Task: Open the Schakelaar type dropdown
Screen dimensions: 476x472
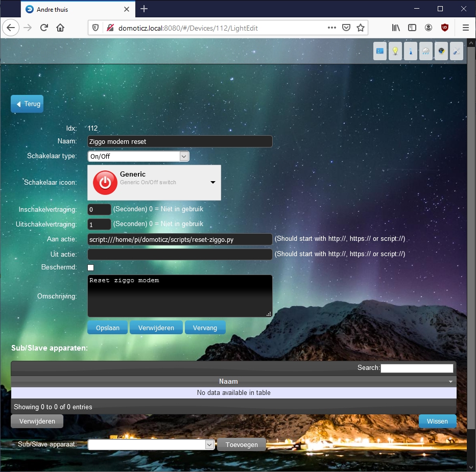Action: click(x=138, y=156)
